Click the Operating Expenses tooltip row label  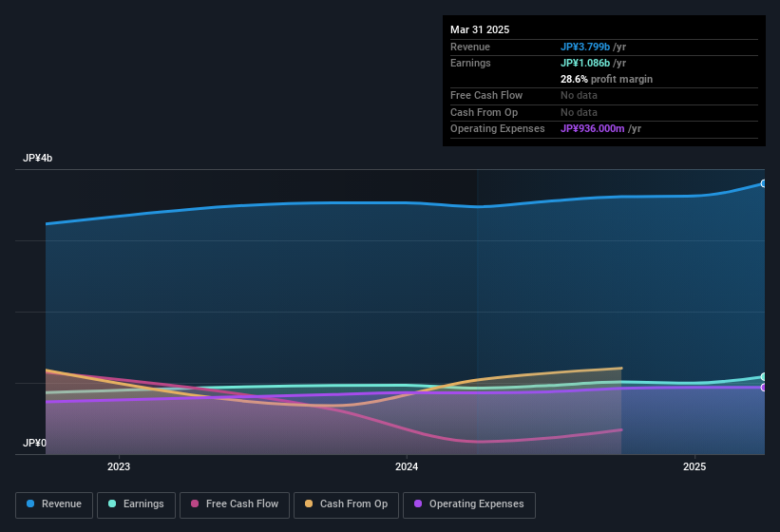point(498,129)
